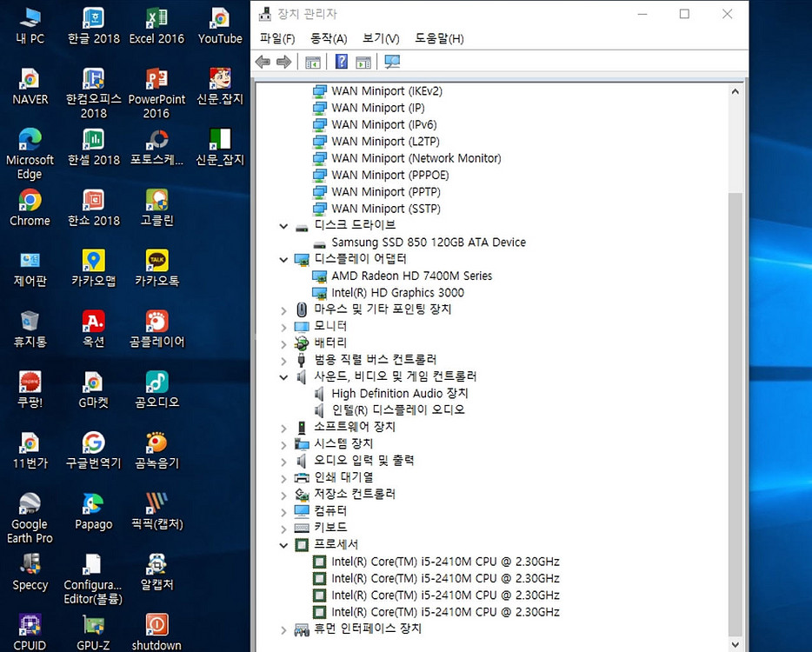Click the scan for hardware changes monitor icon
Image resolution: width=812 pixels, height=652 pixels.
pyautogui.click(x=392, y=62)
